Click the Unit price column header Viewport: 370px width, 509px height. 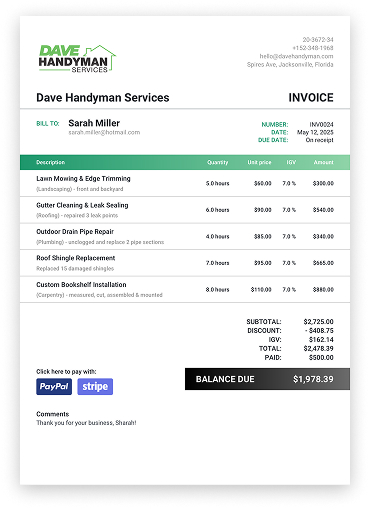pos(259,162)
